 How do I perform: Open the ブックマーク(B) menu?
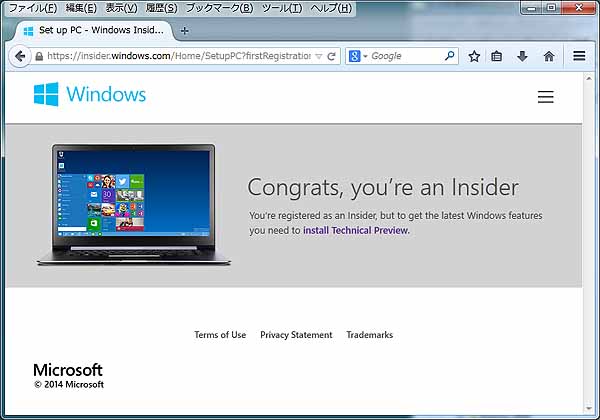click(219, 8)
